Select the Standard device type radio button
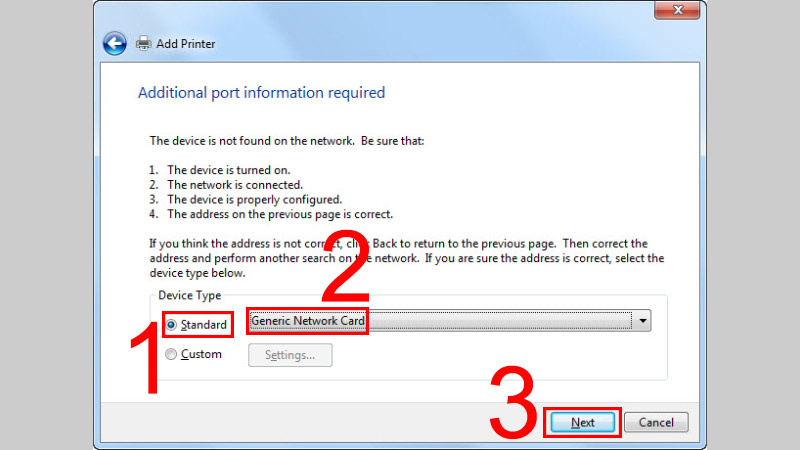The image size is (800, 450). tap(171, 325)
